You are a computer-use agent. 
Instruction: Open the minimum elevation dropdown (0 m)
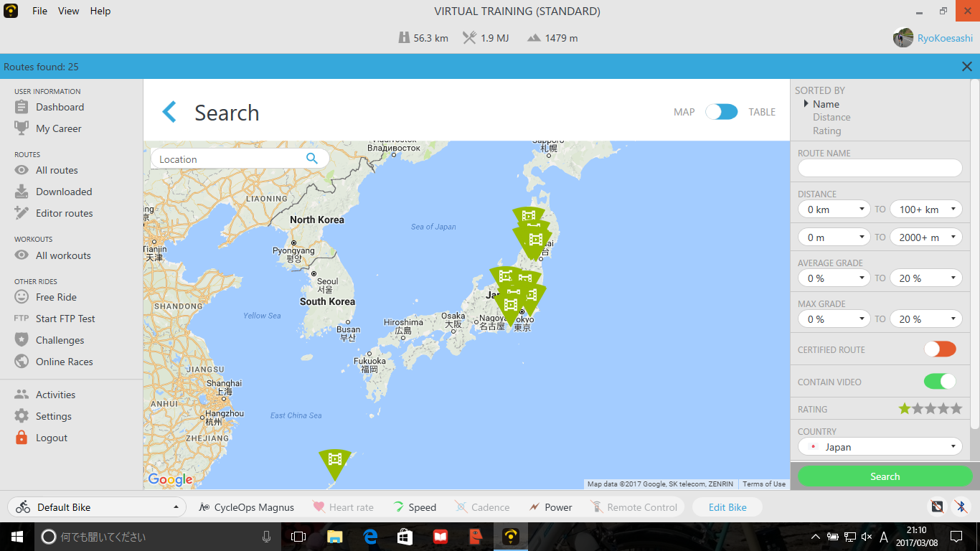pyautogui.click(x=834, y=237)
